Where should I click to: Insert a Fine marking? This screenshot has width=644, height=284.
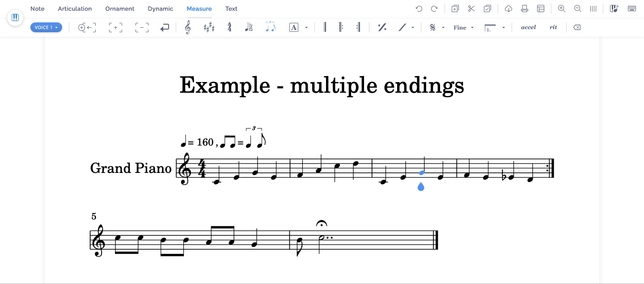tap(460, 27)
